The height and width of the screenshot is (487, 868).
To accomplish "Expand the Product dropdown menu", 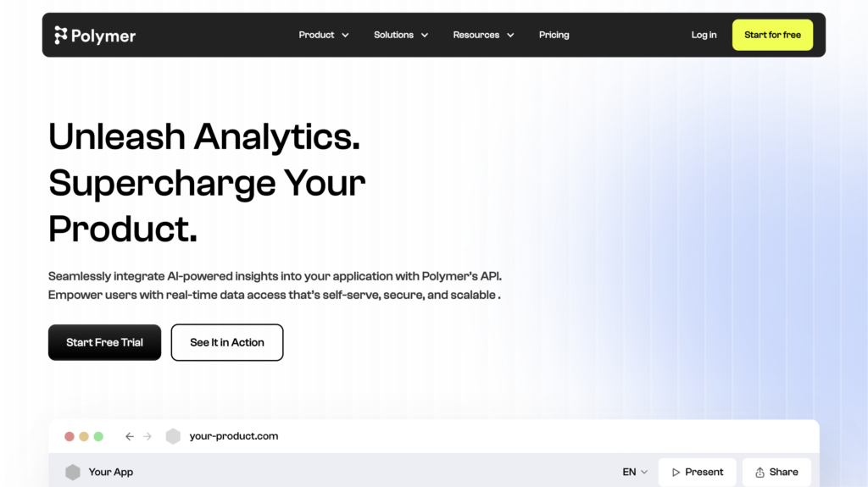I will (324, 35).
